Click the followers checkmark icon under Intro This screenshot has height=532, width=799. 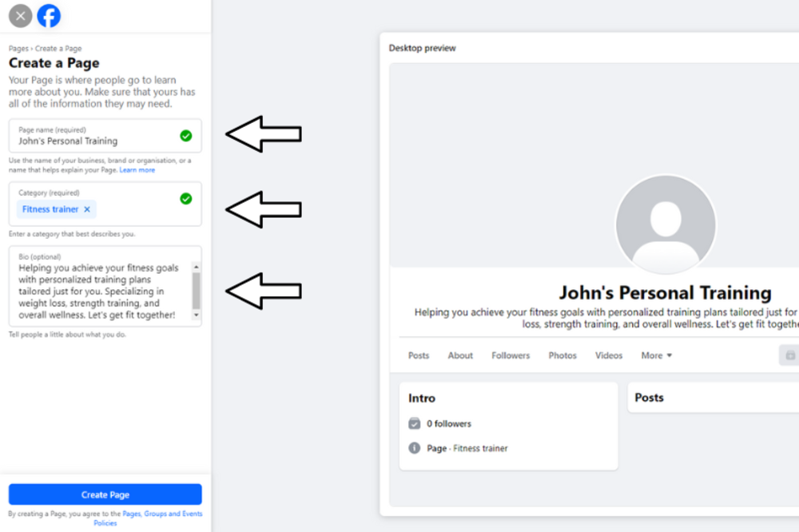point(416,423)
